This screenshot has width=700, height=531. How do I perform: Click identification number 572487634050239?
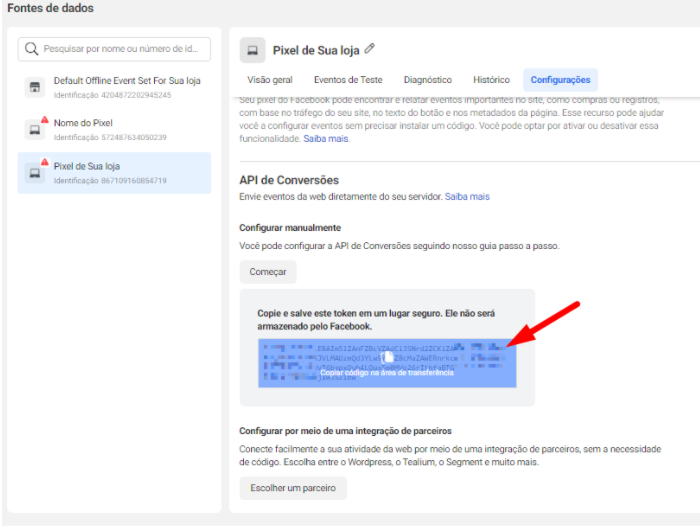[134, 138]
